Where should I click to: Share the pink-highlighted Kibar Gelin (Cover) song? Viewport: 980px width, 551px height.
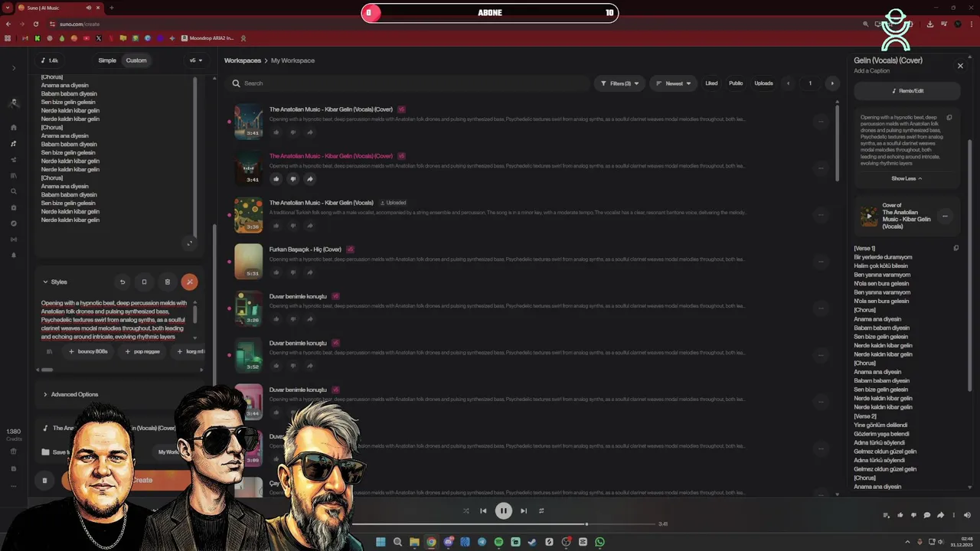(310, 179)
